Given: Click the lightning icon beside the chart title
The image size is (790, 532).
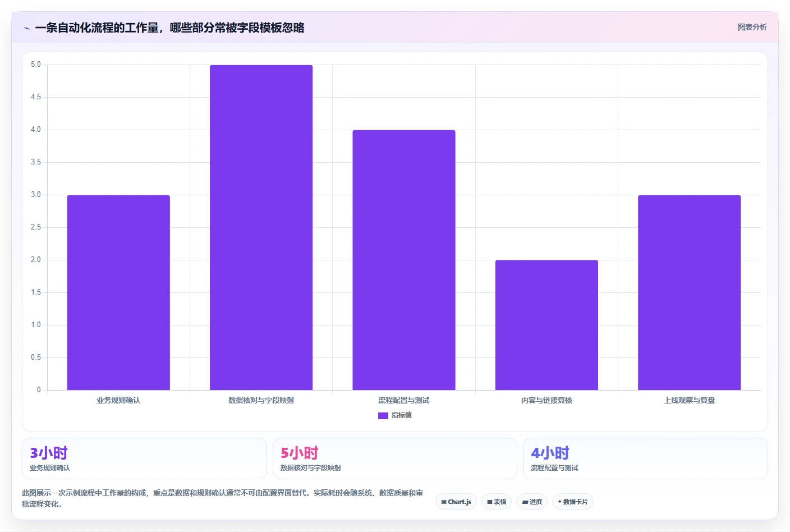Looking at the screenshot, I should click(x=26, y=28).
